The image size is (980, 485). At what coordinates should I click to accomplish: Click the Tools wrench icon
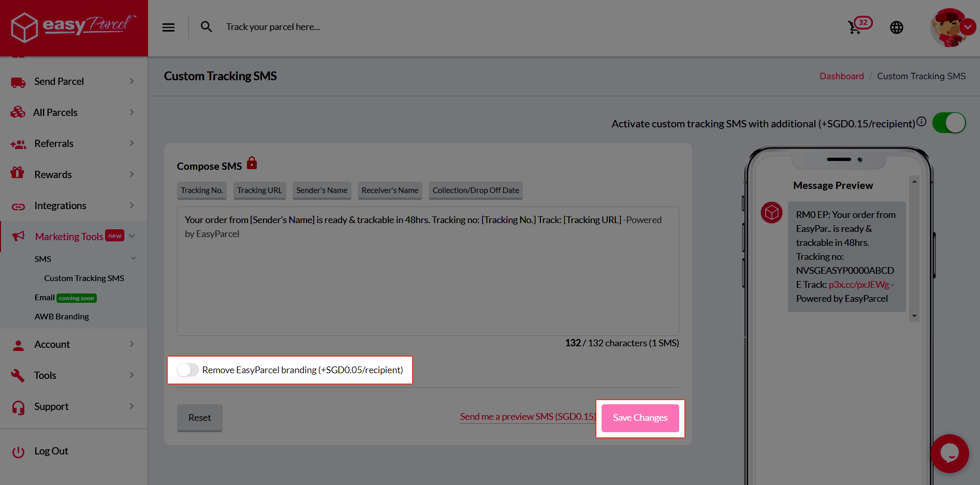coord(18,375)
